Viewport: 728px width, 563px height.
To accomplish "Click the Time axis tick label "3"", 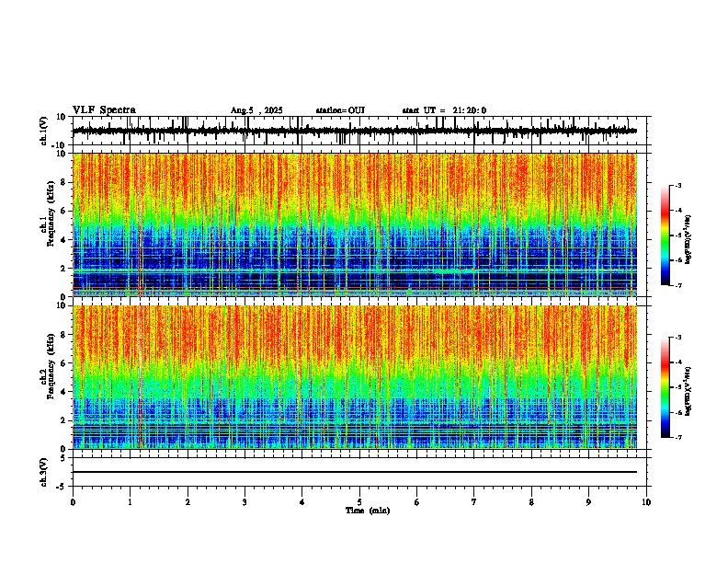I will pyautogui.click(x=245, y=502).
